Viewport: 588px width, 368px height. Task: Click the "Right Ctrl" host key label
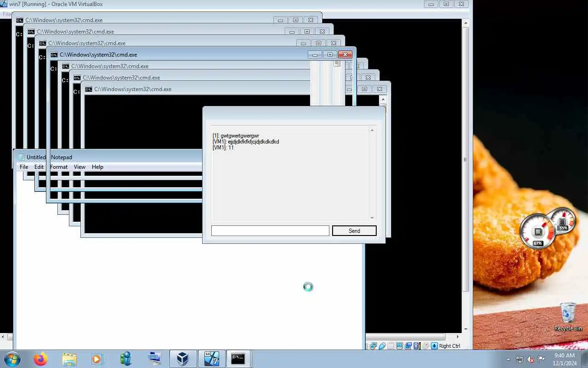[x=449, y=346]
